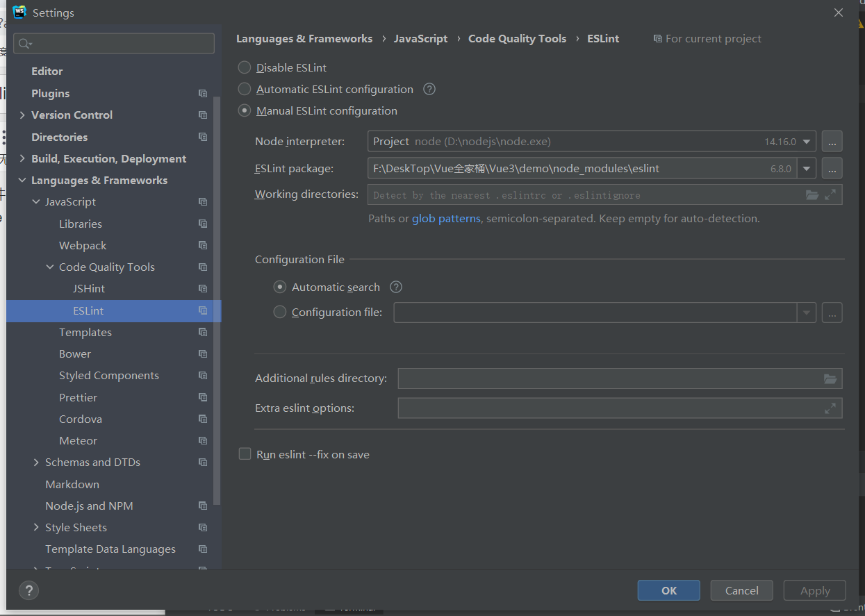Image resolution: width=865 pixels, height=616 pixels.
Task: Expand Schemas and DTDs node
Action: (36, 462)
